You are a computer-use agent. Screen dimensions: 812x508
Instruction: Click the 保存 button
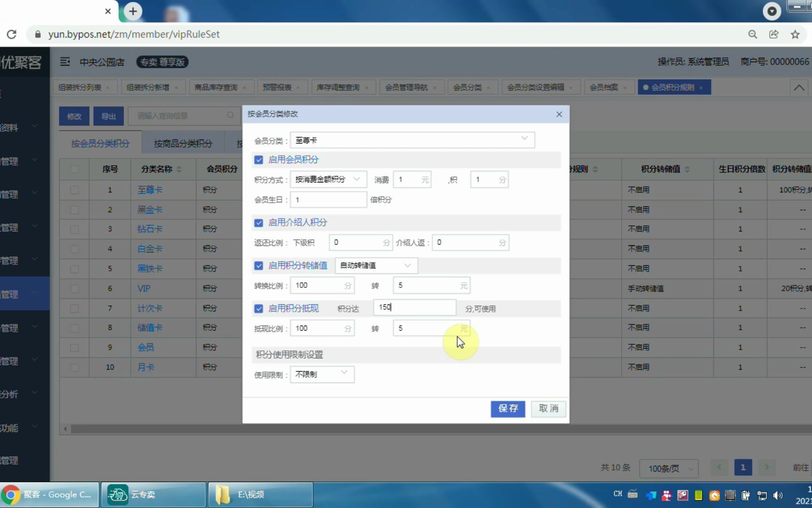click(508, 409)
